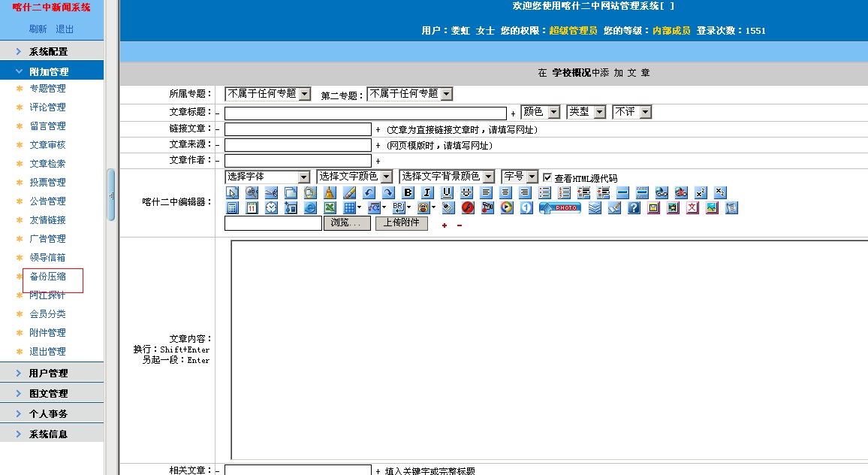The width and height of the screenshot is (868, 475).
Task: Open the 所属专题 dropdown
Action: [x=268, y=94]
